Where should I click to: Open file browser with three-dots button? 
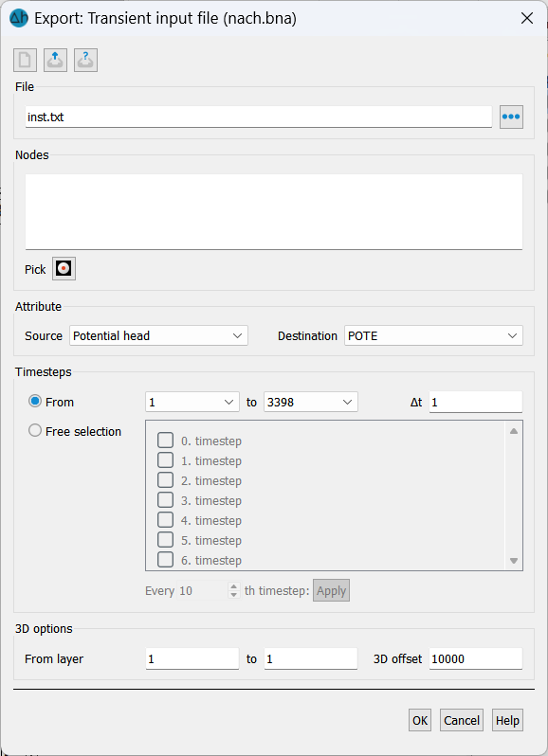tap(511, 117)
